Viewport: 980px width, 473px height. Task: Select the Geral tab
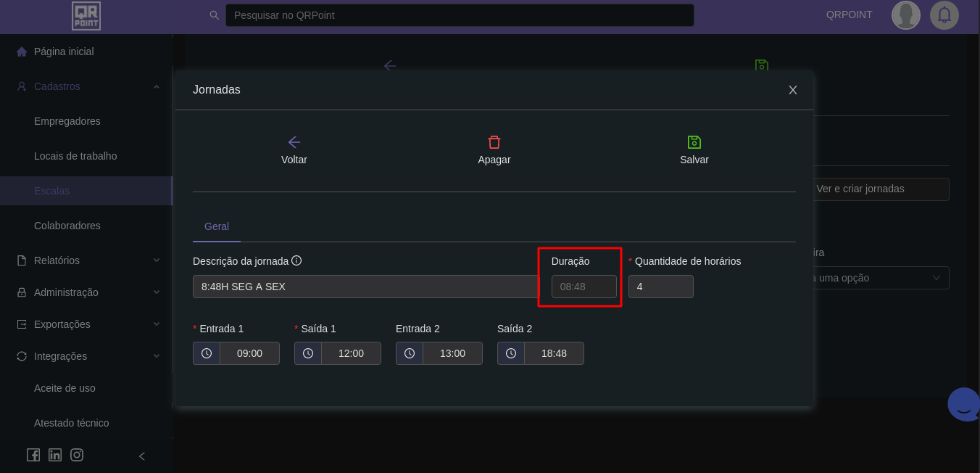point(217,226)
